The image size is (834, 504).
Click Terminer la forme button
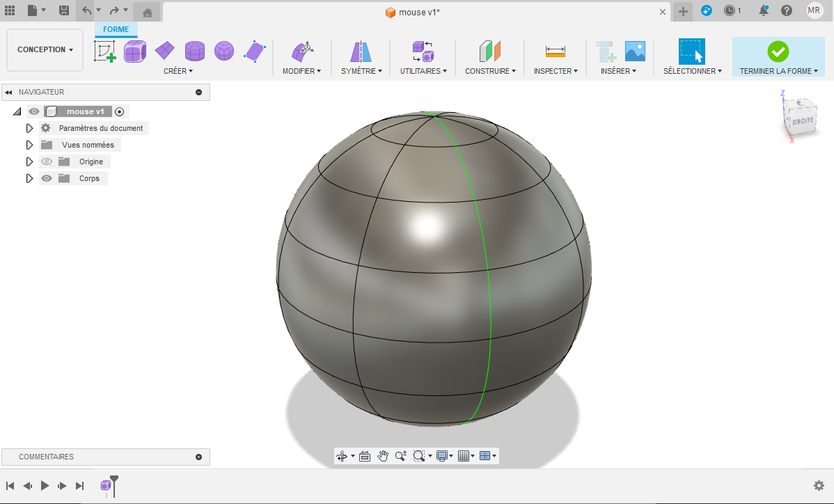pyautogui.click(x=778, y=56)
